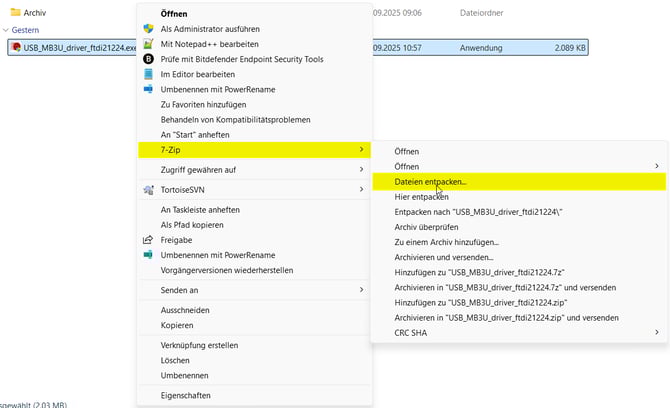The image size is (670, 408).
Task: Choose Dateien entpacken... in the 7-Zip submenu
Action: 430,182
